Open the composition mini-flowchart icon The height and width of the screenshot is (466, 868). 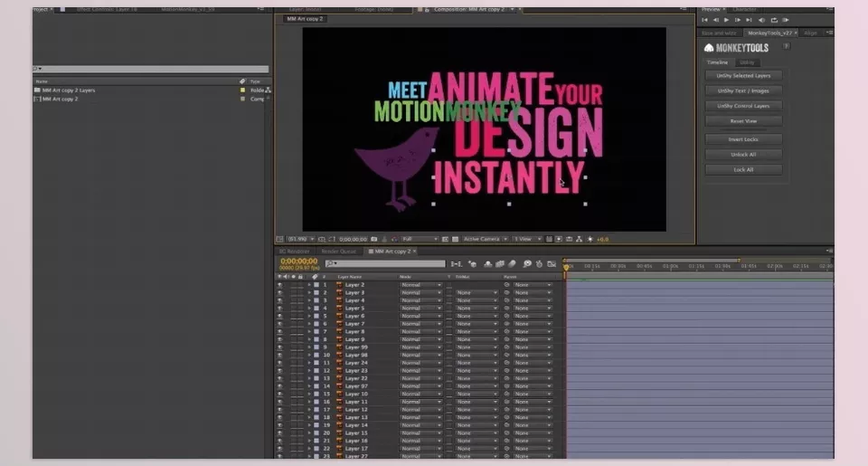[x=456, y=264]
